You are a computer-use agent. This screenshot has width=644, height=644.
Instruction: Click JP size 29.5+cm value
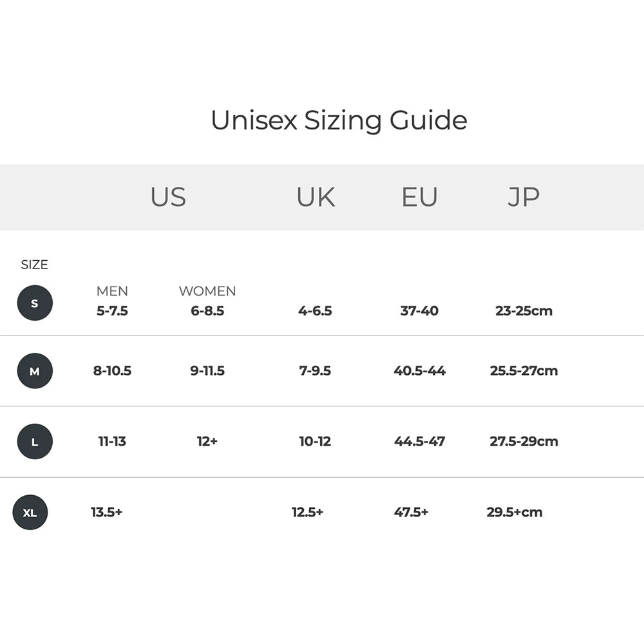click(x=515, y=513)
